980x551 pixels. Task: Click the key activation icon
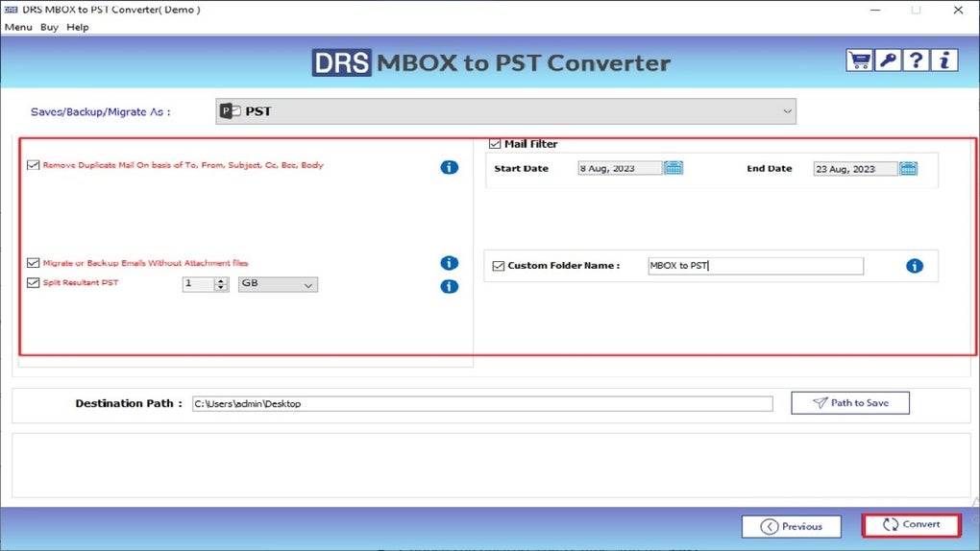point(888,60)
